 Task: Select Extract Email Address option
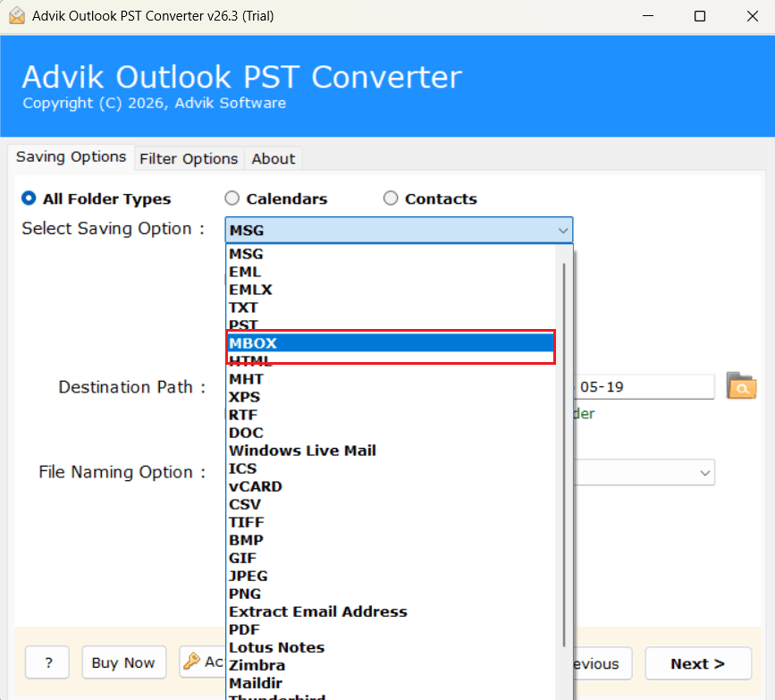391,611
